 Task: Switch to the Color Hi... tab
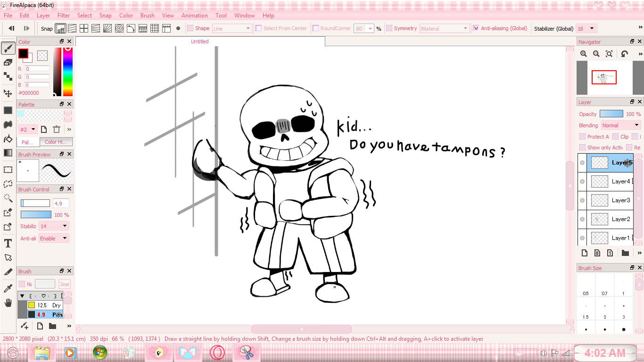pos(56,142)
